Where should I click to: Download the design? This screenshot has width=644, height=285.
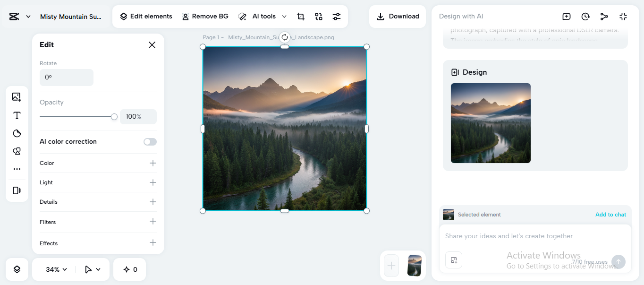[398, 17]
